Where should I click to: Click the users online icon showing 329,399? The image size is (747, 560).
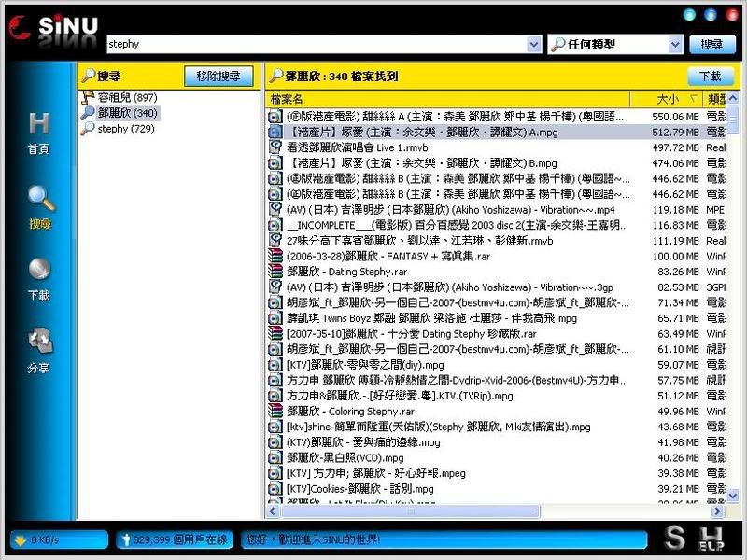point(126,539)
